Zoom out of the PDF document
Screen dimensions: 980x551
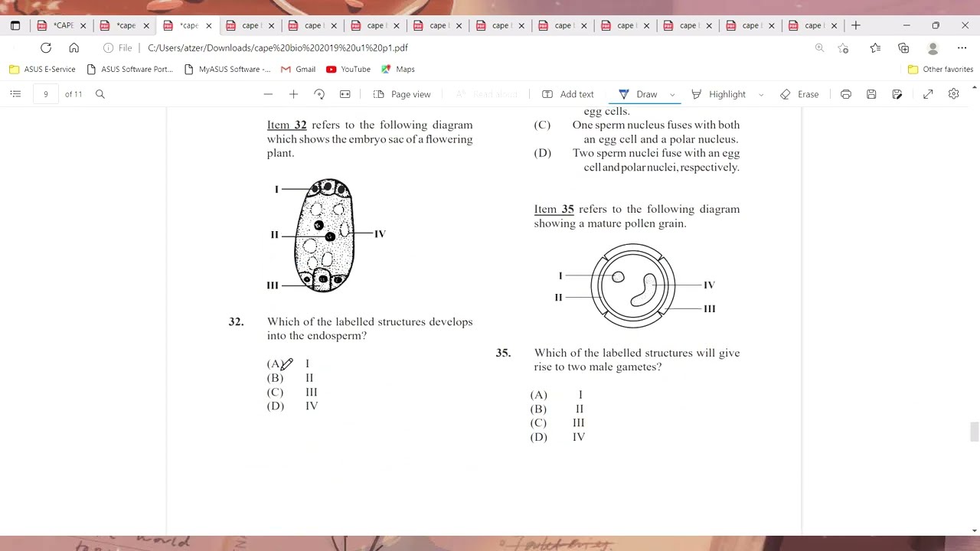pyautogui.click(x=268, y=94)
